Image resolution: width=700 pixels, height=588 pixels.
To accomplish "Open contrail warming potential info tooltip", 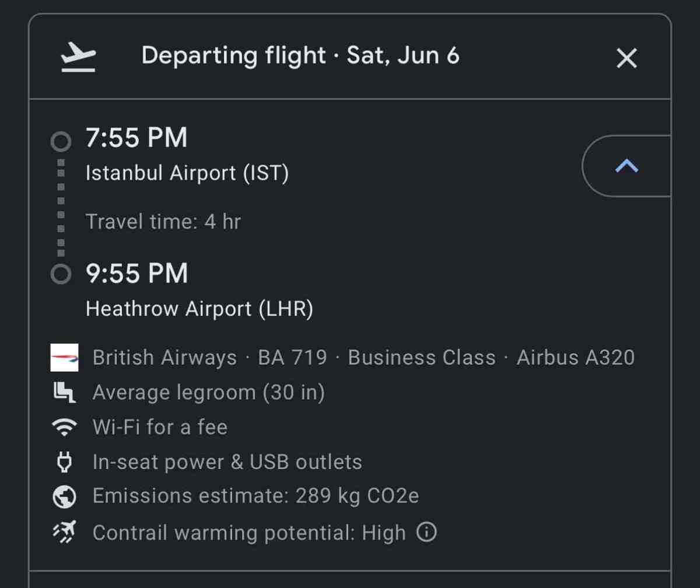I will click(426, 531).
